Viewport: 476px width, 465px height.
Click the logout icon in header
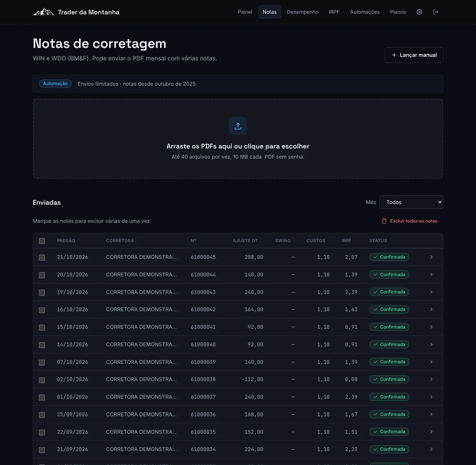[x=436, y=12]
